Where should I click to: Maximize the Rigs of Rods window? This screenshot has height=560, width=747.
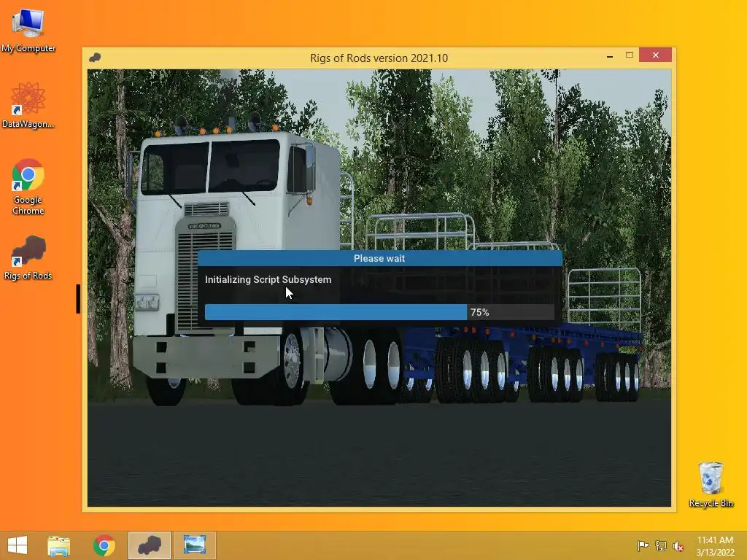tap(630, 55)
